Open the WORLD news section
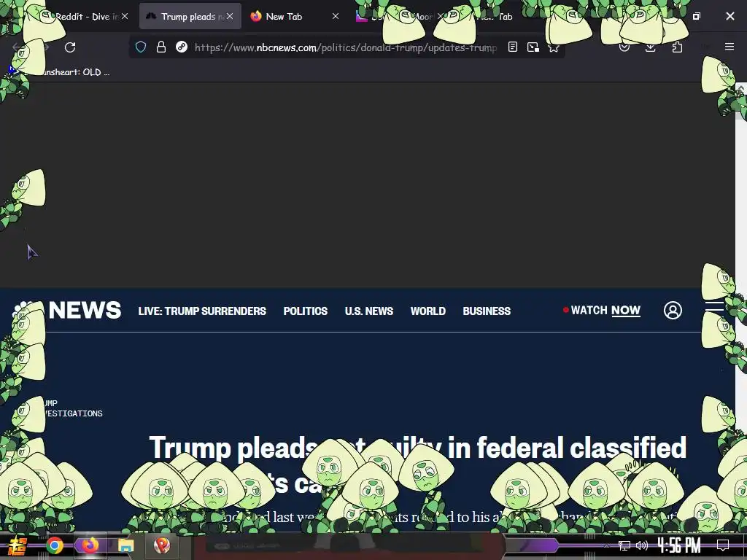 (x=427, y=311)
